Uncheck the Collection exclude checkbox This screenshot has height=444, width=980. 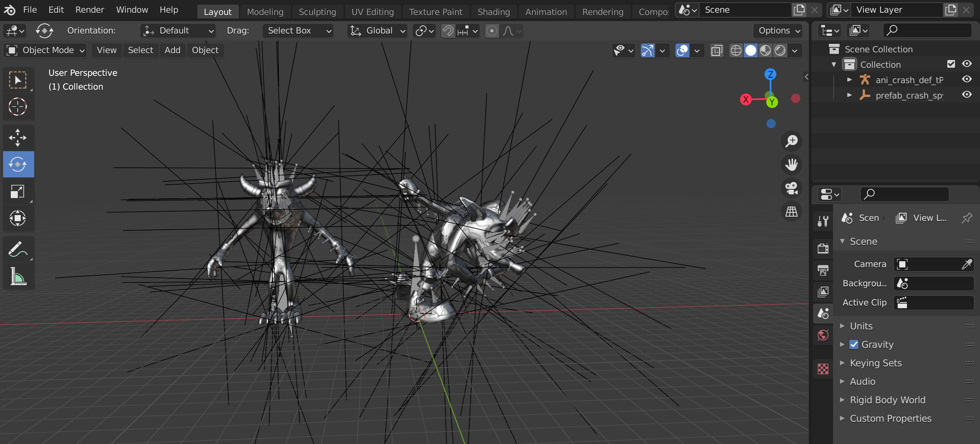951,64
